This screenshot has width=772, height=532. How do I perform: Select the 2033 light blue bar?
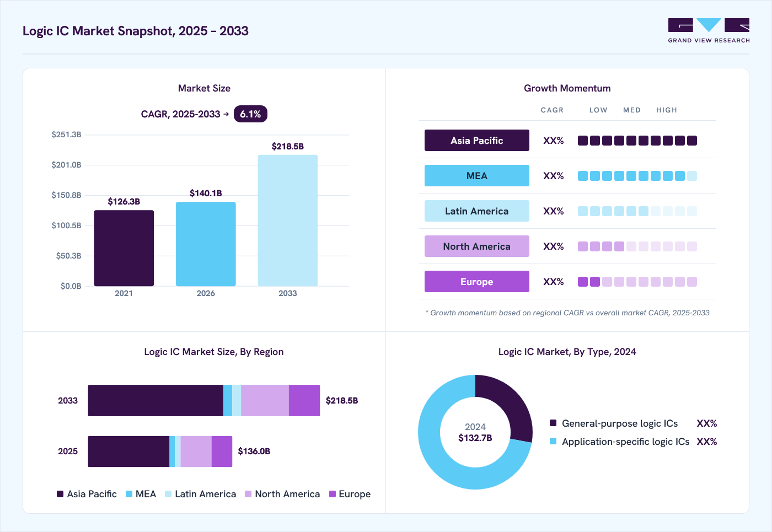(x=288, y=221)
